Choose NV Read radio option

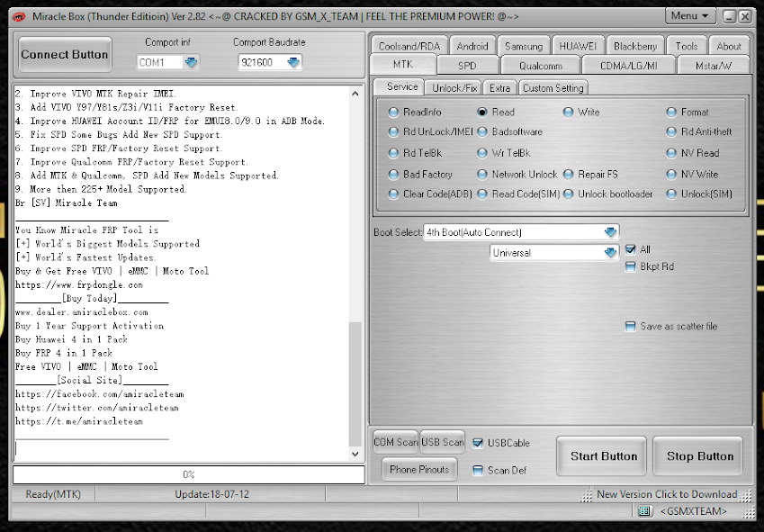tap(693, 153)
